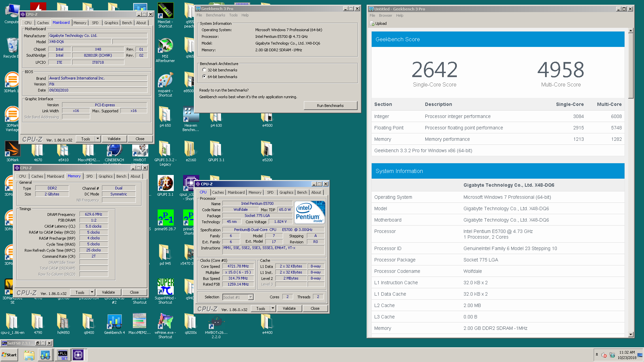Open the Recycle Bin icon

click(x=12, y=48)
